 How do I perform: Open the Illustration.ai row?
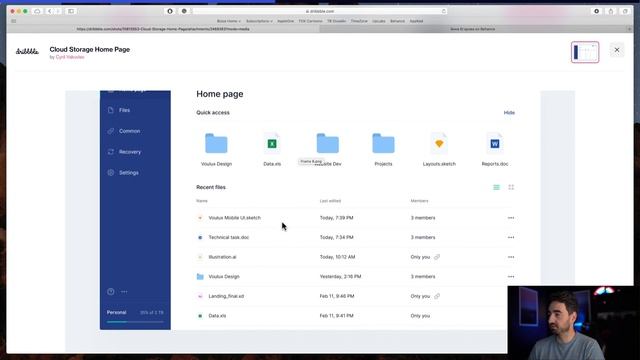(x=355, y=257)
